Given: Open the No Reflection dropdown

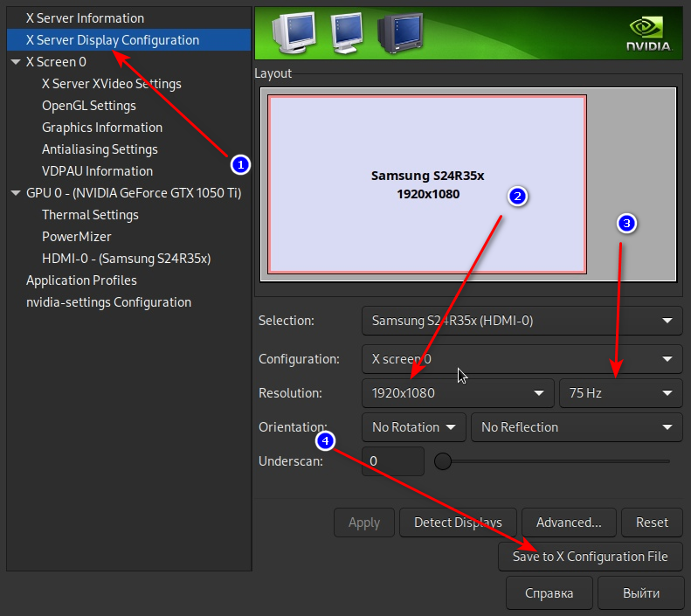Looking at the screenshot, I should 576,427.
